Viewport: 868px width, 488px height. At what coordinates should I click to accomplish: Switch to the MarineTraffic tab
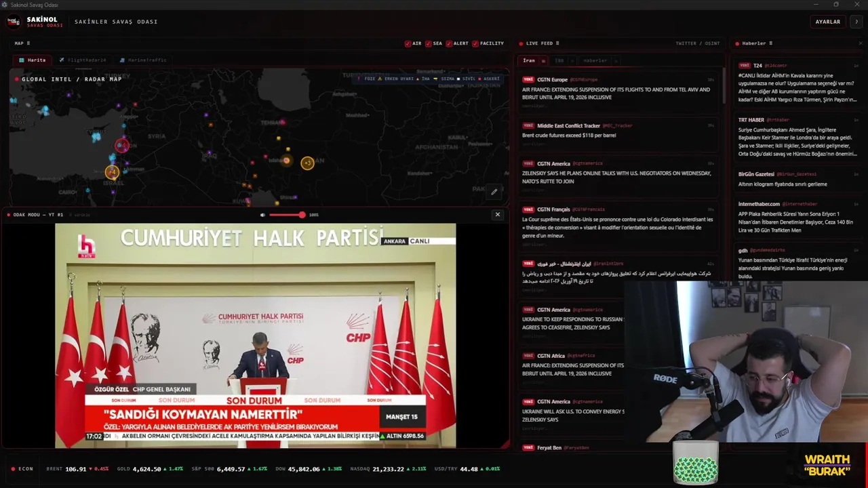point(142,60)
